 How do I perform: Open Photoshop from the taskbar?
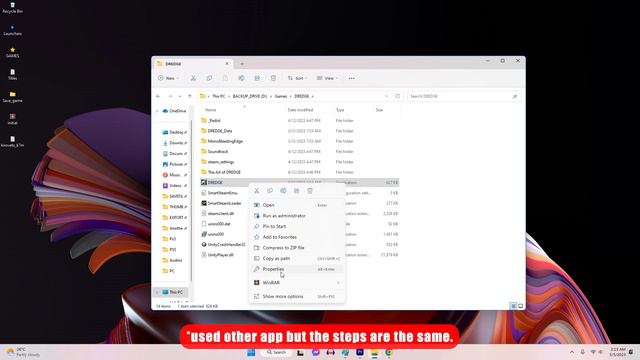point(360,352)
